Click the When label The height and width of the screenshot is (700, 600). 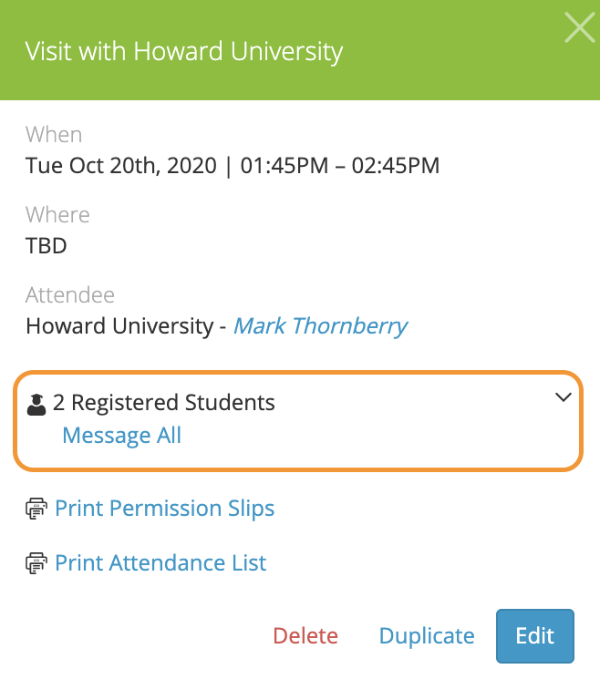point(54,134)
